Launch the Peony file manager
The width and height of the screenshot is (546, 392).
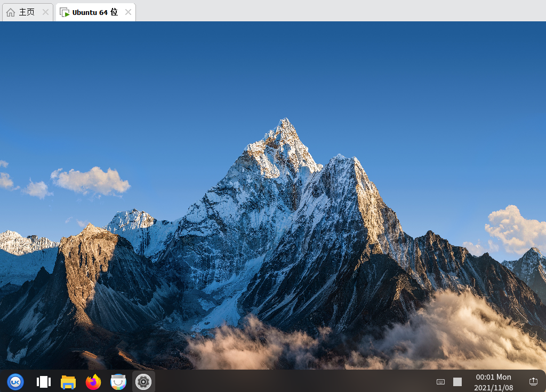68,382
